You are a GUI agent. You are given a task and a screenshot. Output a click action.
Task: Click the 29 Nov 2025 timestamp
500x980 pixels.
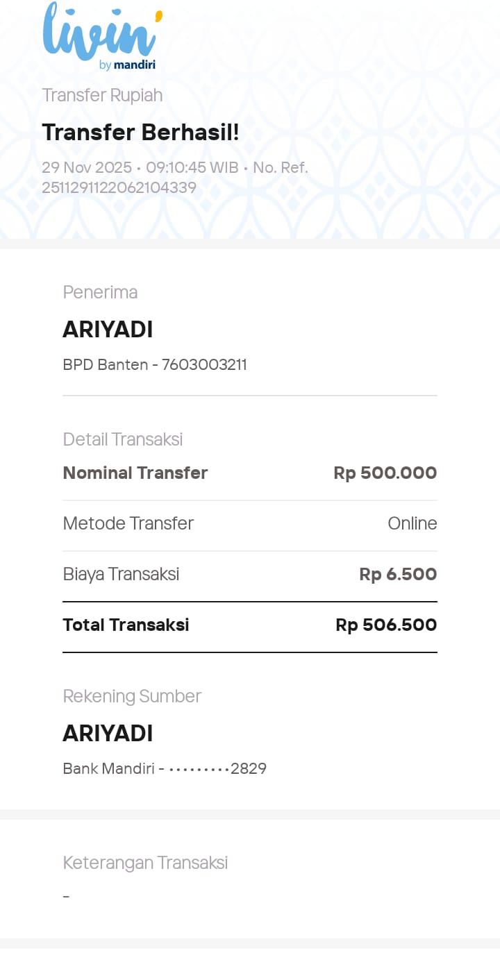[87, 167]
